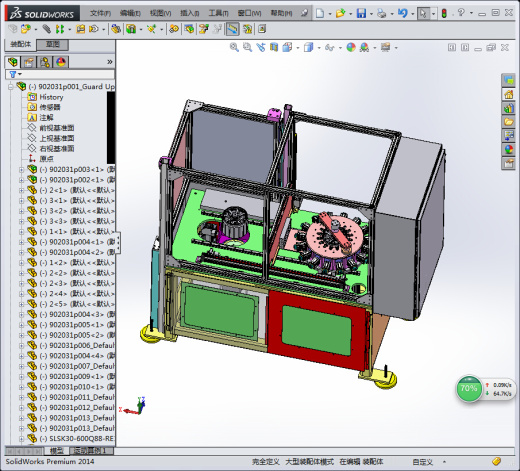The width and height of the screenshot is (520, 471).
Task: Open the DisplayManager color ball tab
Action: click(x=61, y=62)
